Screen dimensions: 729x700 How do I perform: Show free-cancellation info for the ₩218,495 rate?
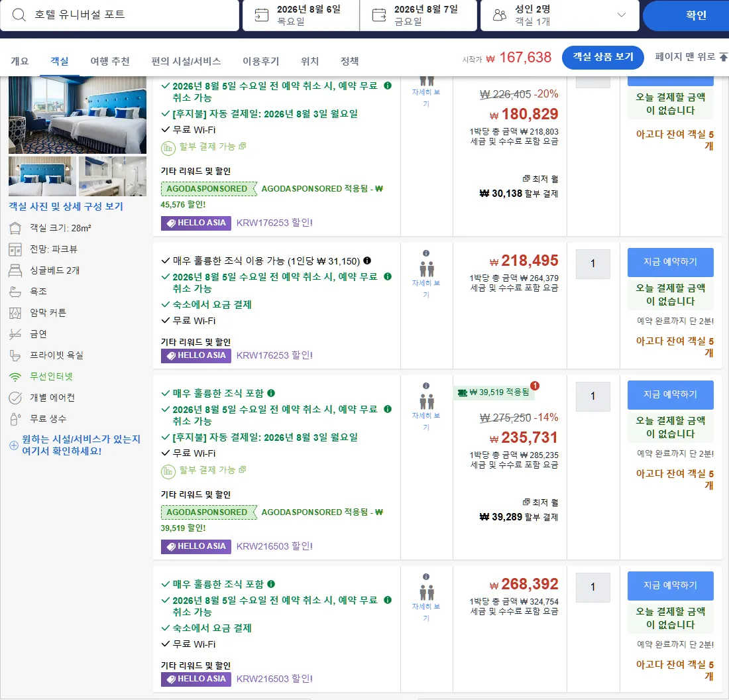tap(388, 276)
